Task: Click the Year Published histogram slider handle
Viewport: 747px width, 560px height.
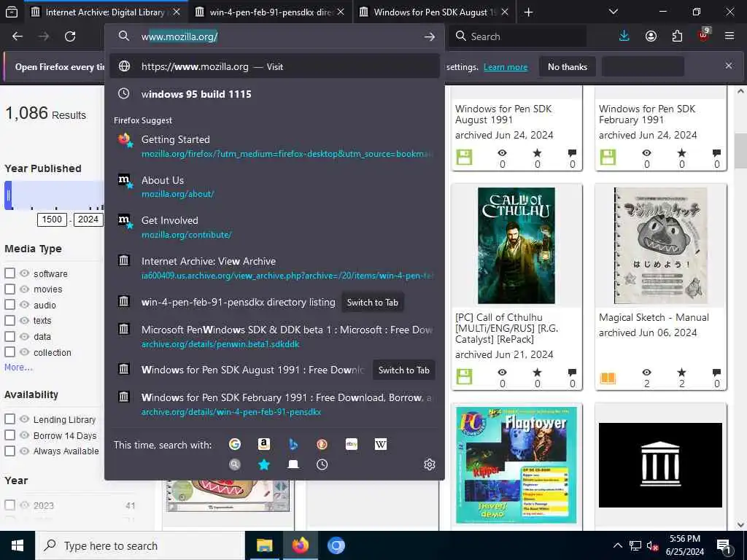Action: point(8,195)
